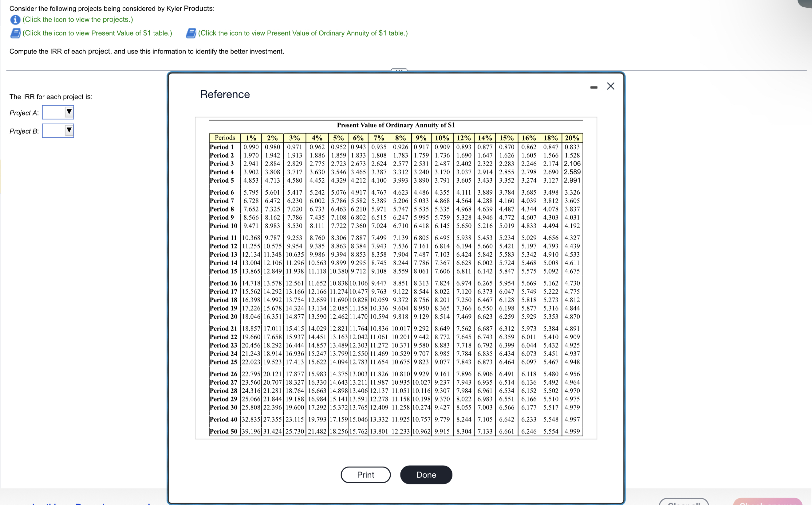Click the Project A dropdown arrow
812x505 pixels.
click(69, 112)
